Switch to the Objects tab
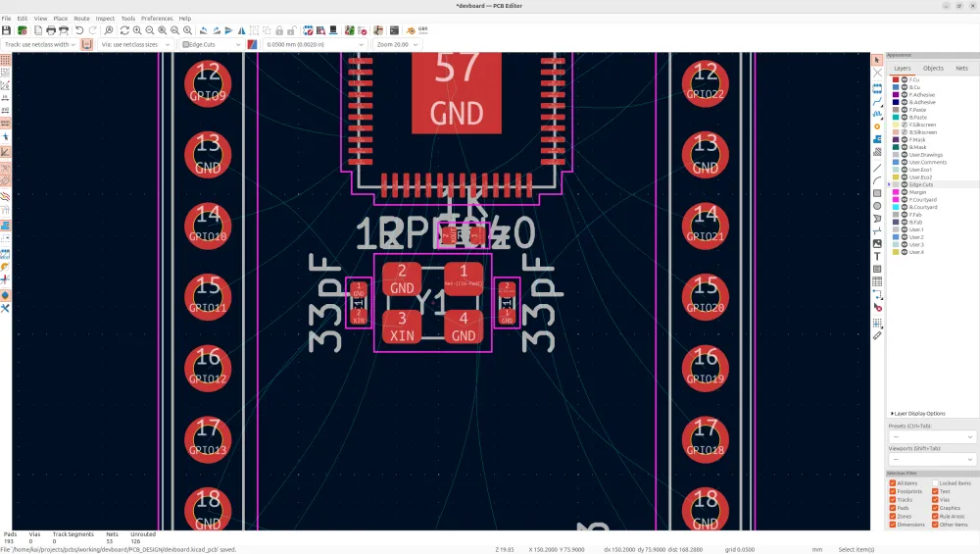The width and height of the screenshot is (980, 554). [x=933, y=69]
